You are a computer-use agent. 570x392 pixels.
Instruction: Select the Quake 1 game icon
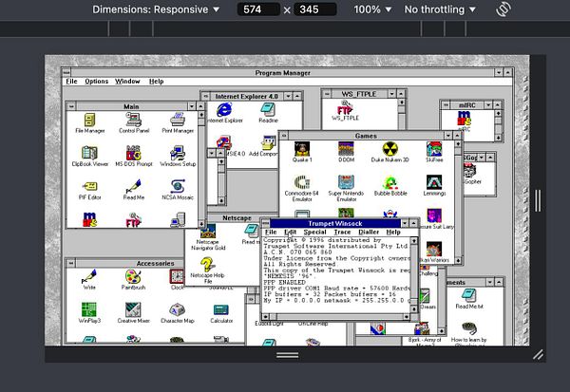tap(302, 152)
